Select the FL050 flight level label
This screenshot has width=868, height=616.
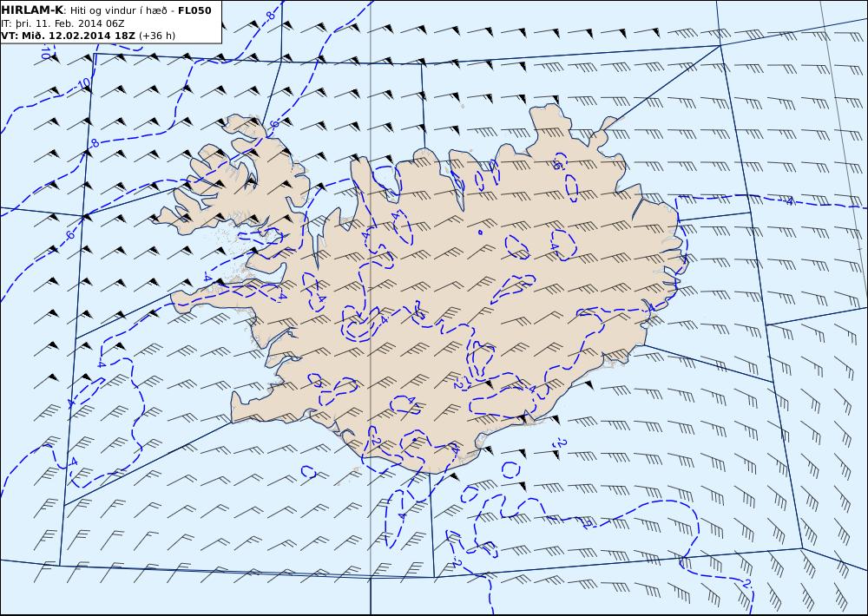[x=194, y=10]
